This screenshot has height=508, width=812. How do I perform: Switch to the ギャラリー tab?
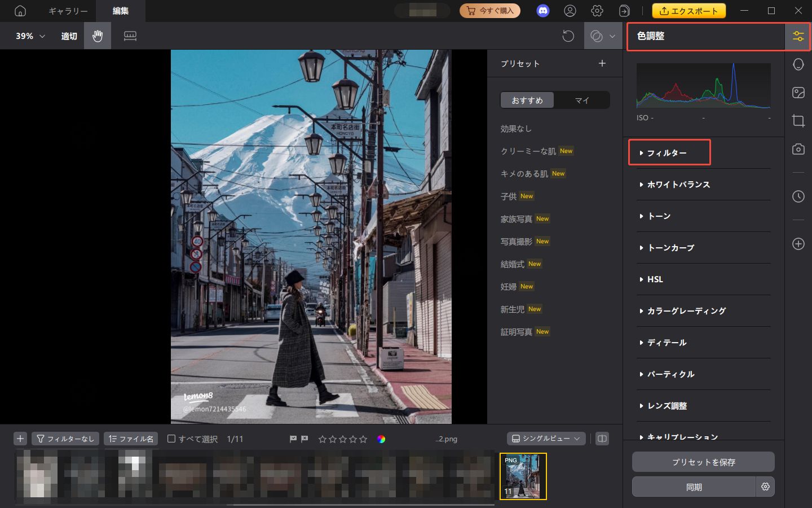click(68, 11)
